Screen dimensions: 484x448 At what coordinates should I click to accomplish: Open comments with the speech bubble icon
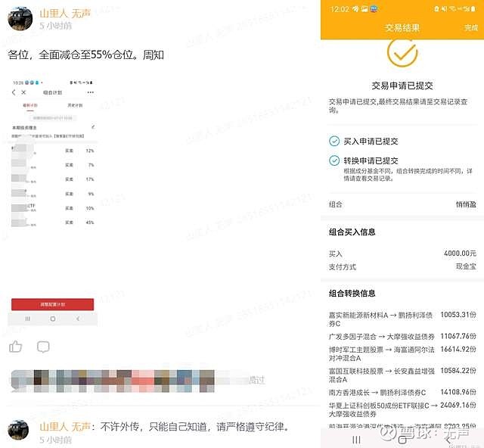(43, 347)
